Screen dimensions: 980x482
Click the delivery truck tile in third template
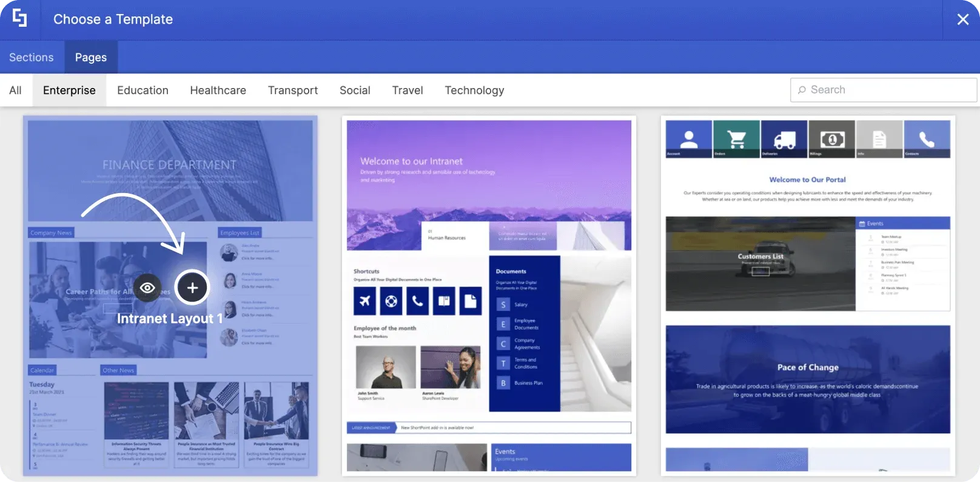tap(784, 139)
